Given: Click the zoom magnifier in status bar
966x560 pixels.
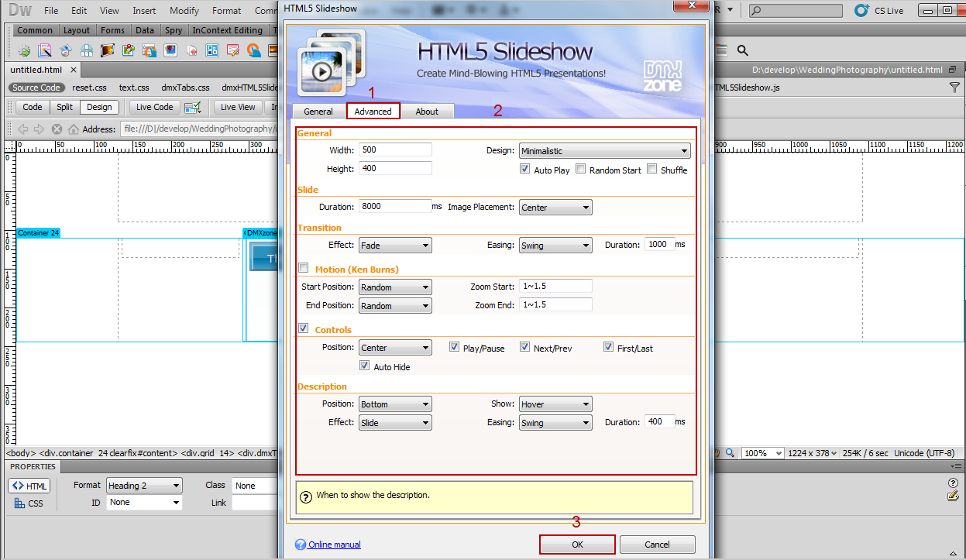Looking at the screenshot, I should [731, 453].
